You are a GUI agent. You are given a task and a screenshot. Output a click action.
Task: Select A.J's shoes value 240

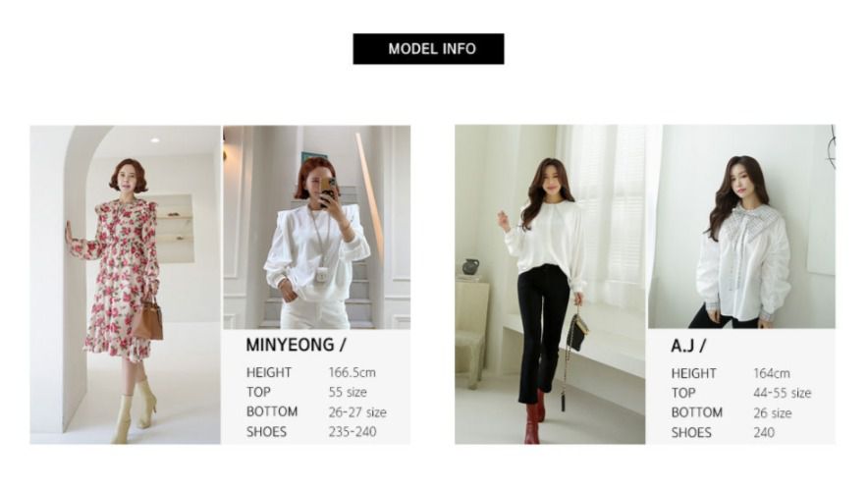pyautogui.click(x=764, y=433)
